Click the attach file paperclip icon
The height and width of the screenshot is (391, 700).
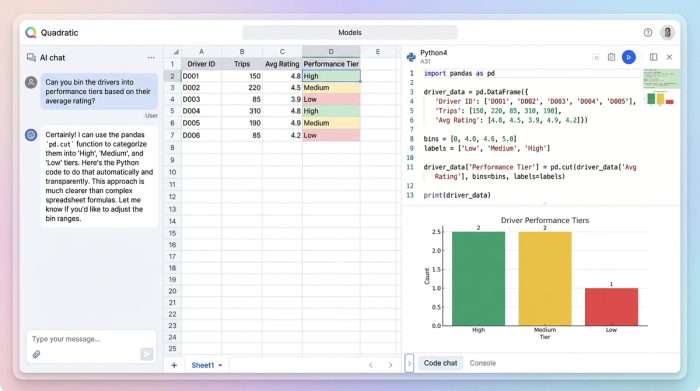click(37, 354)
